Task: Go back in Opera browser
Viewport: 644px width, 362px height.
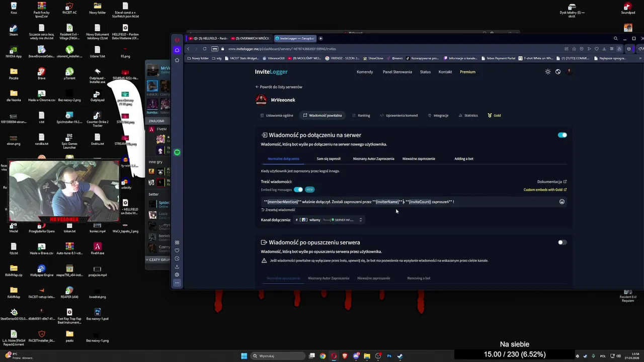Action: [x=188, y=49]
